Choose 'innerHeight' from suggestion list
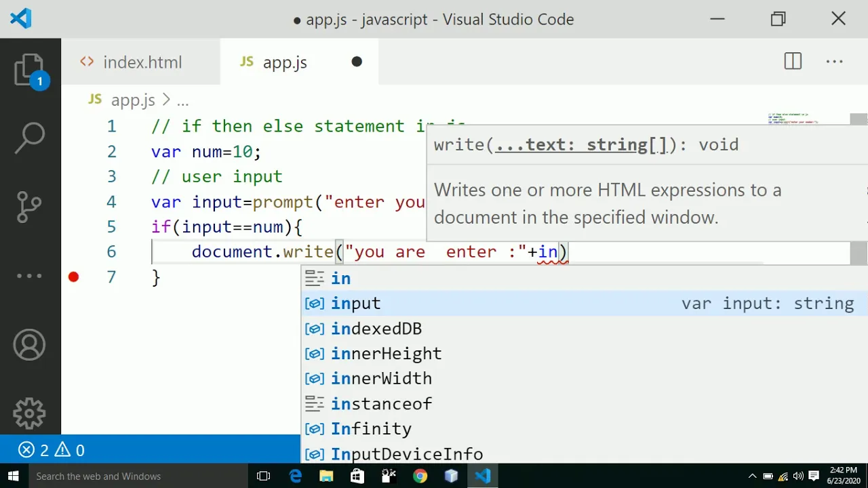Image resolution: width=868 pixels, height=488 pixels. tap(584, 353)
